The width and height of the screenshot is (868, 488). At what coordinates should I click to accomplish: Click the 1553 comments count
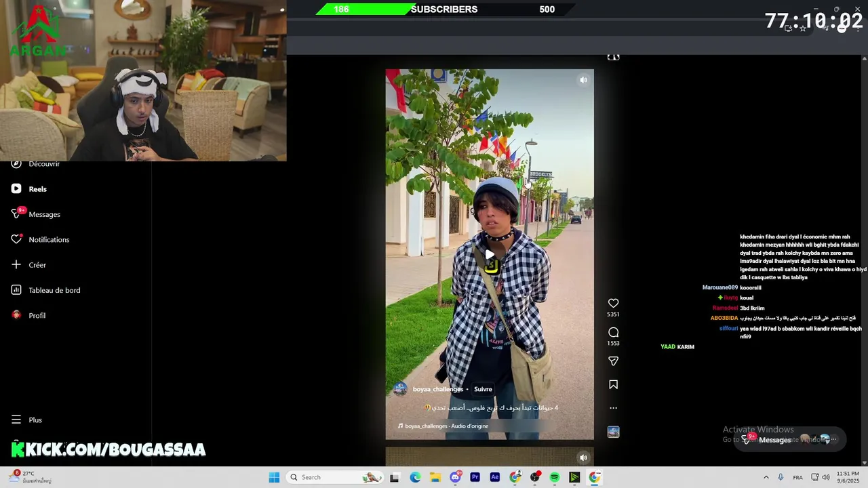coord(613,344)
